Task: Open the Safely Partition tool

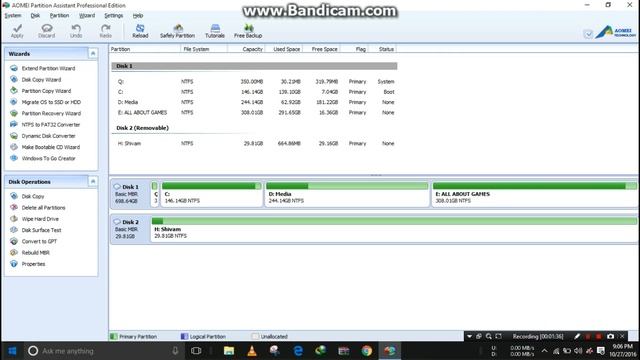Action: [x=178, y=31]
